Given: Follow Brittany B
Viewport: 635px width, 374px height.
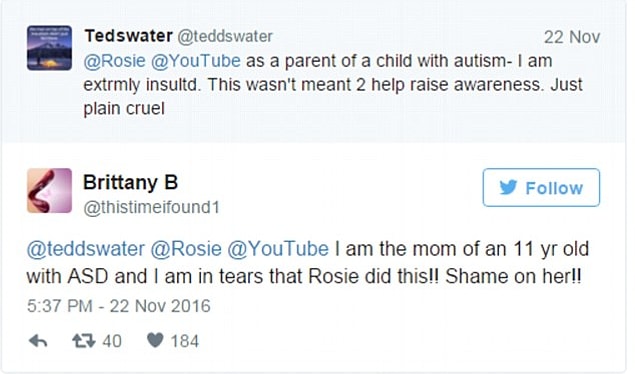Looking at the screenshot, I should pyautogui.click(x=541, y=187).
